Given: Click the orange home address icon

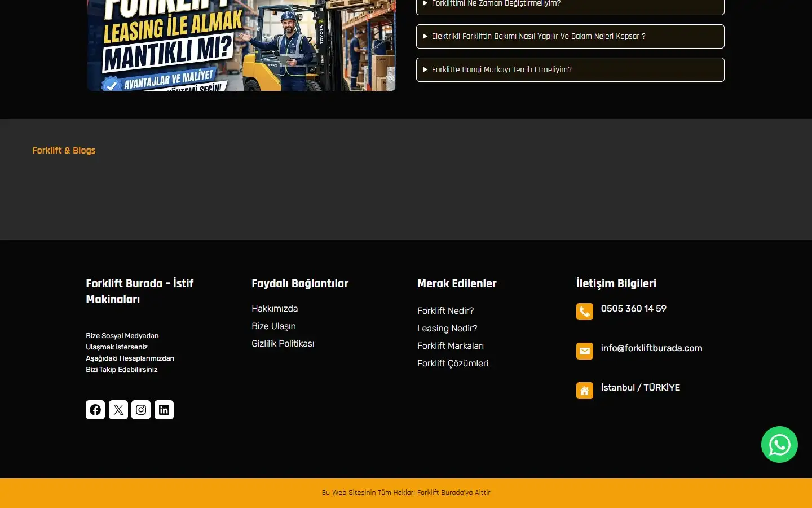Looking at the screenshot, I should 585,391.
